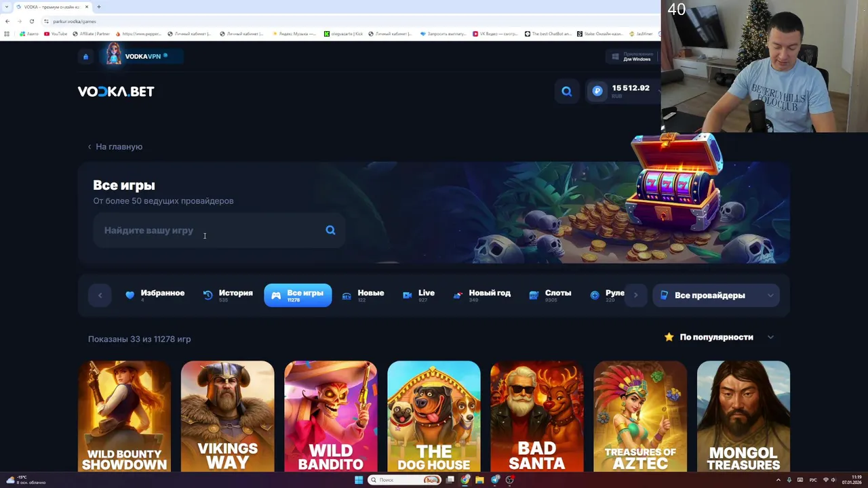The height and width of the screenshot is (488, 868).
Task: Click the volume icon in system tray
Action: click(x=833, y=480)
